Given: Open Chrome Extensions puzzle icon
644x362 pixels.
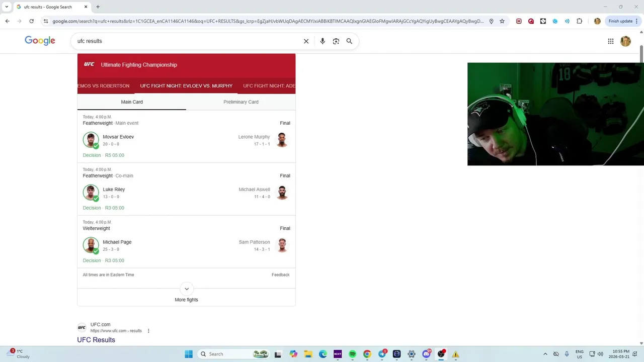Looking at the screenshot, I should tap(579, 21).
